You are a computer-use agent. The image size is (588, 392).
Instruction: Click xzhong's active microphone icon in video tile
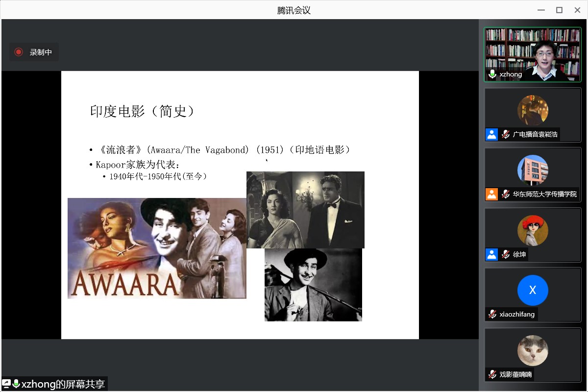[492, 74]
